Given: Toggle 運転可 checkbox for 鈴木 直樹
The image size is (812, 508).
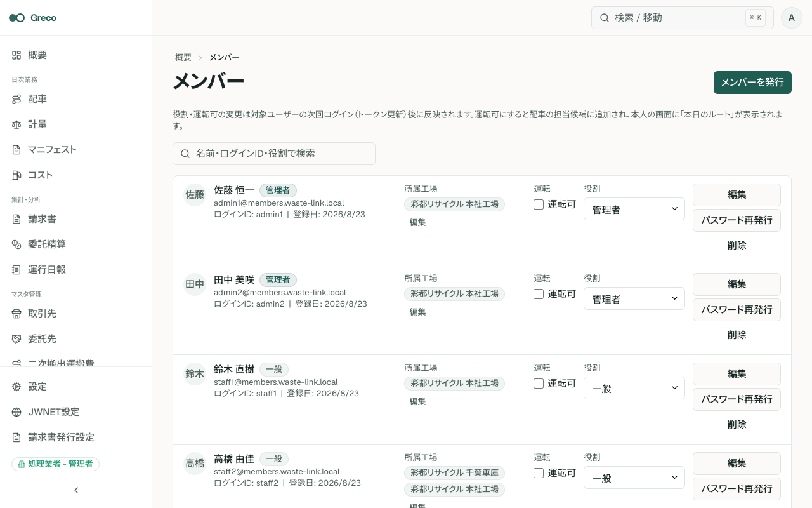Looking at the screenshot, I should [x=539, y=384].
